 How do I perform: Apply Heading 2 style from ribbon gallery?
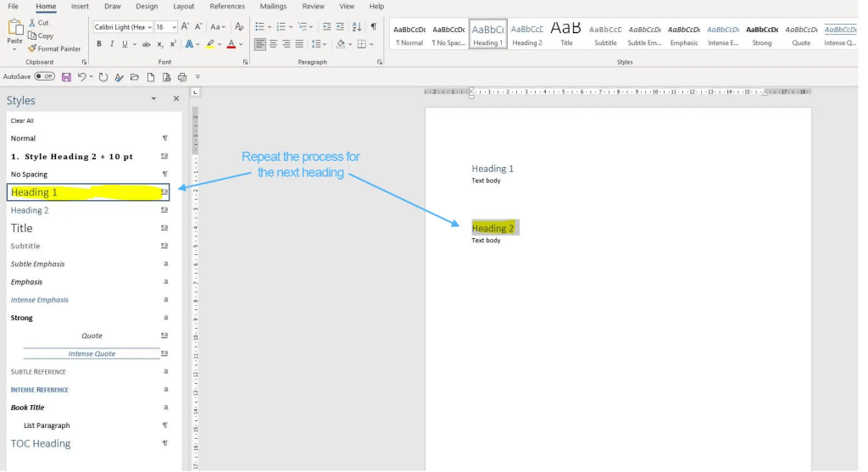(527, 34)
